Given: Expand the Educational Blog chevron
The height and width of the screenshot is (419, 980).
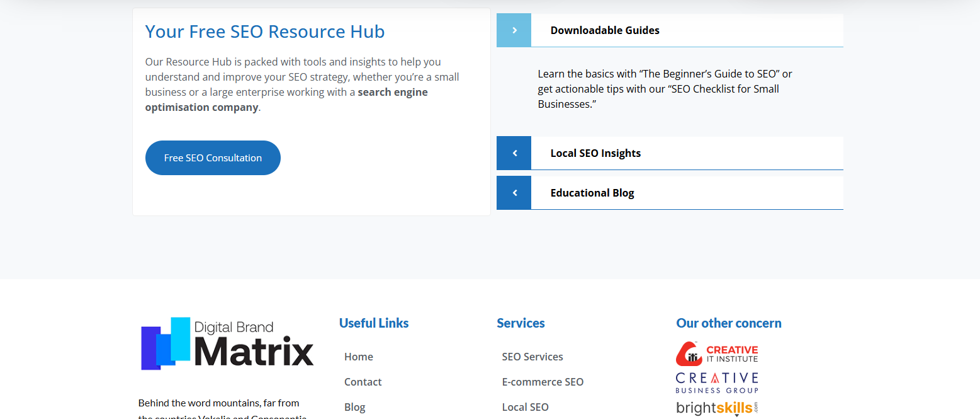Looking at the screenshot, I should click(514, 193).
